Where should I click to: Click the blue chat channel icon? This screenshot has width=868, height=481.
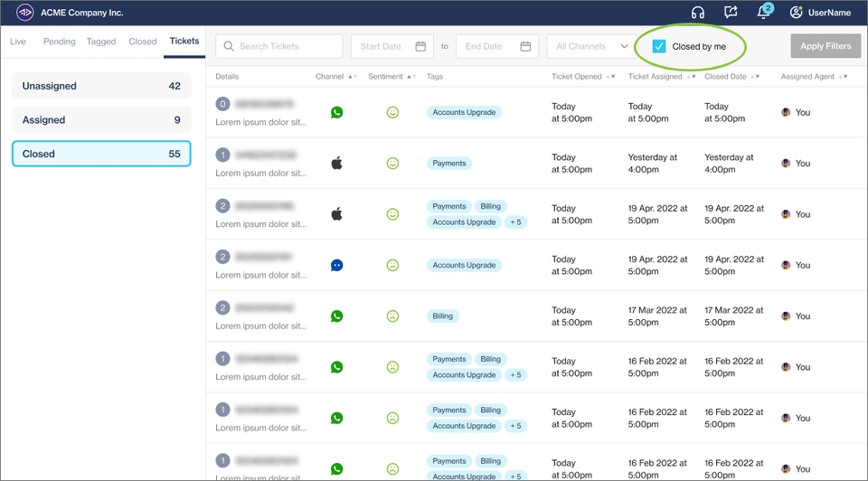(336, 266)
